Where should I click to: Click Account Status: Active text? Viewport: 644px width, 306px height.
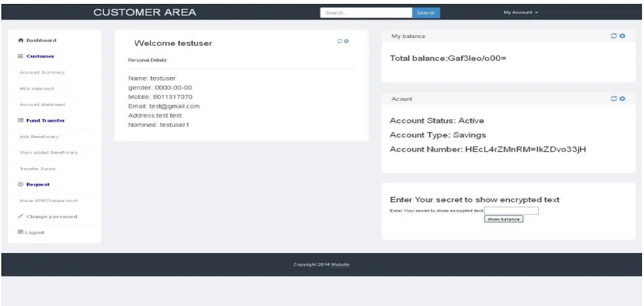point(437,121)
